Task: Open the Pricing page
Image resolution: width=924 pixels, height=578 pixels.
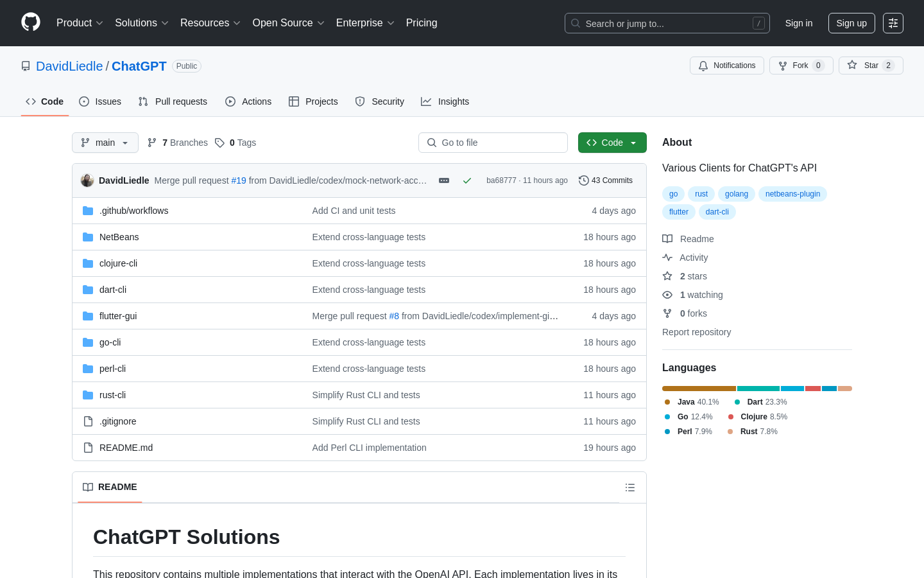Action: click(422, 22)
